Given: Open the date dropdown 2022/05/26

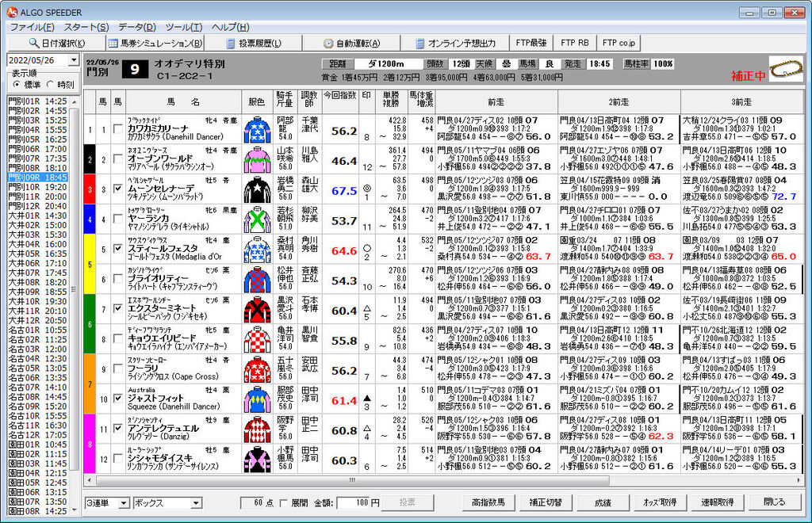Looking at the screenshot, I should [x=74, y=60].
